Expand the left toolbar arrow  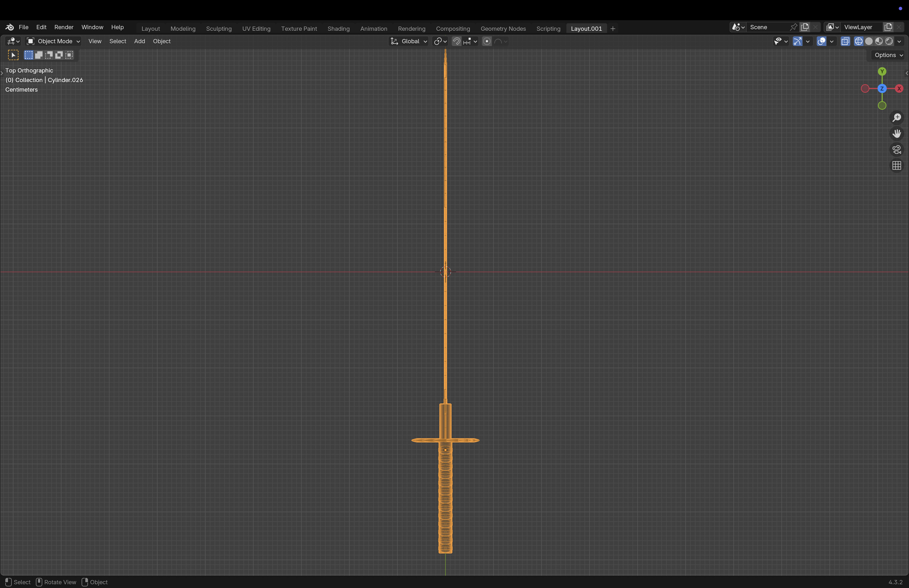tap(2, 73)
